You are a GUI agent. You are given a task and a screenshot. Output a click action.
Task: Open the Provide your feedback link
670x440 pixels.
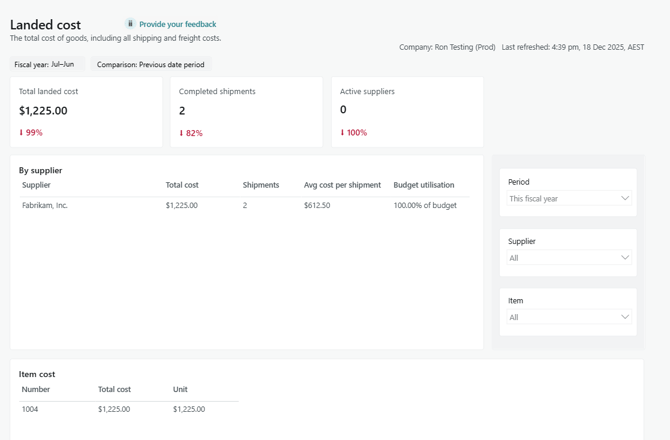coord(177,24)
